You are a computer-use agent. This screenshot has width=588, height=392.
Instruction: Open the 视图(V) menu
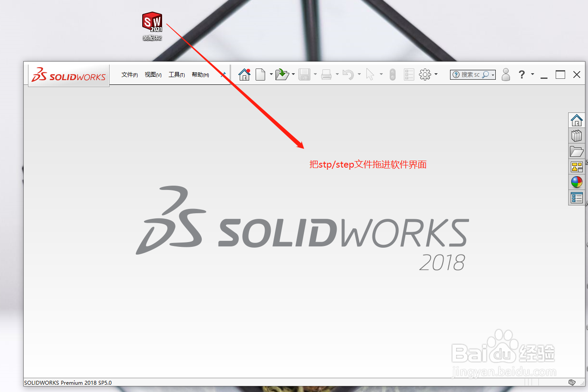click(153, 75)
